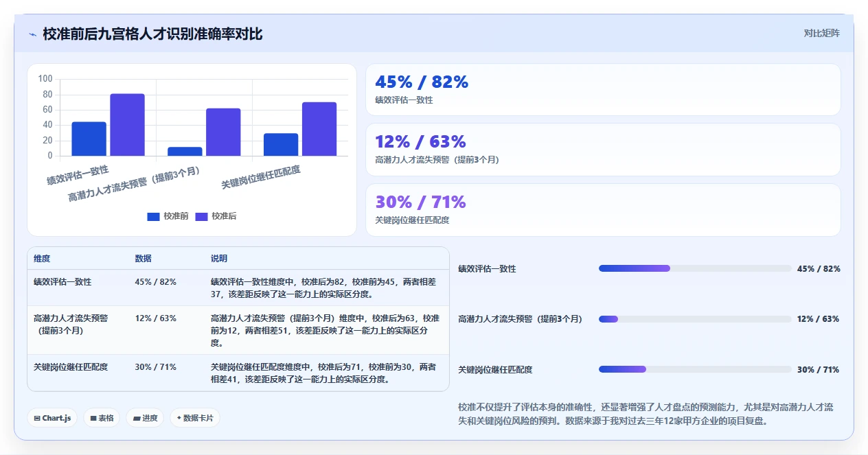868x455 pixels.
Task: Click the page title 校准前后九宫格人才识别准确率对比
Action: pos(152,34)
